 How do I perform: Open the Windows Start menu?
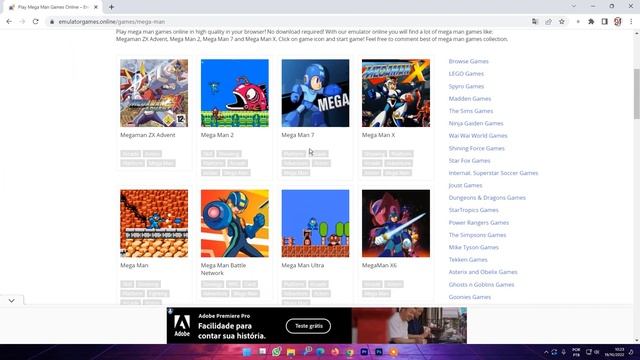click(x=247, y=352)
